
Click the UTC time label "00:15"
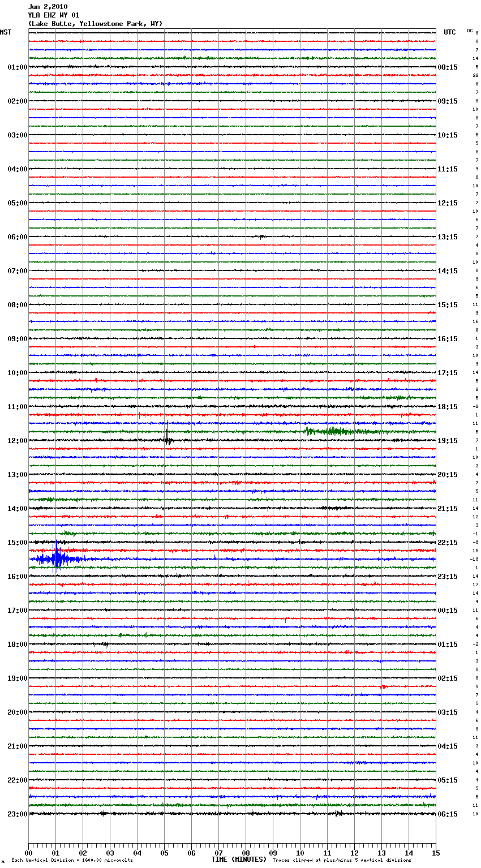pyautogui.click(x=448, y=611)
